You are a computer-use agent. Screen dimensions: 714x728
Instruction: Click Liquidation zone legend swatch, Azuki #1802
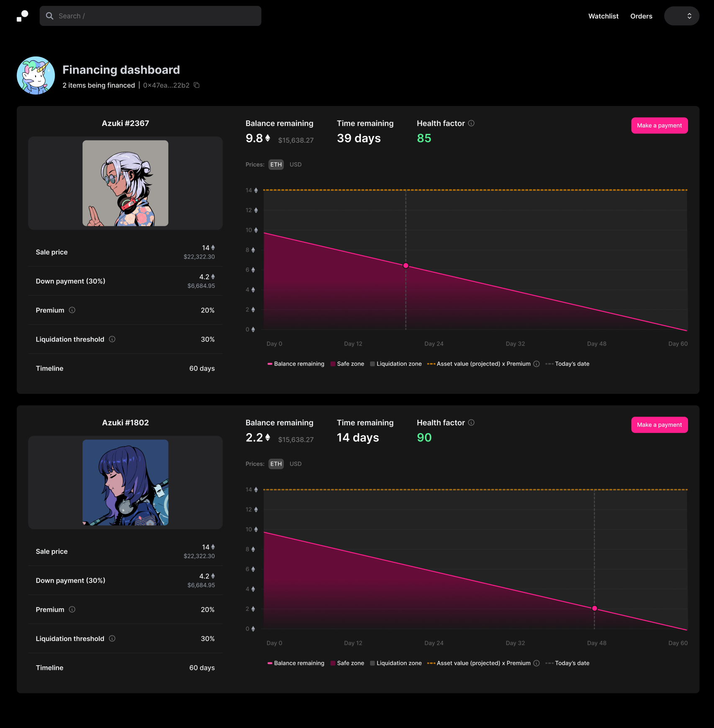click(372, 663)
